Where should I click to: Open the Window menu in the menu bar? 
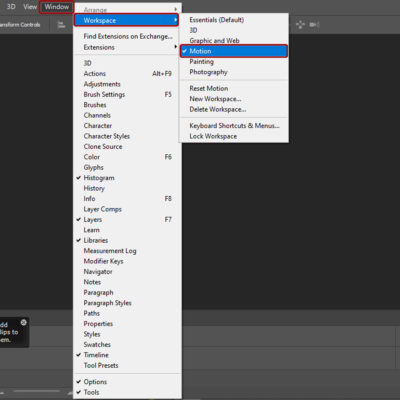click(56, 7)
